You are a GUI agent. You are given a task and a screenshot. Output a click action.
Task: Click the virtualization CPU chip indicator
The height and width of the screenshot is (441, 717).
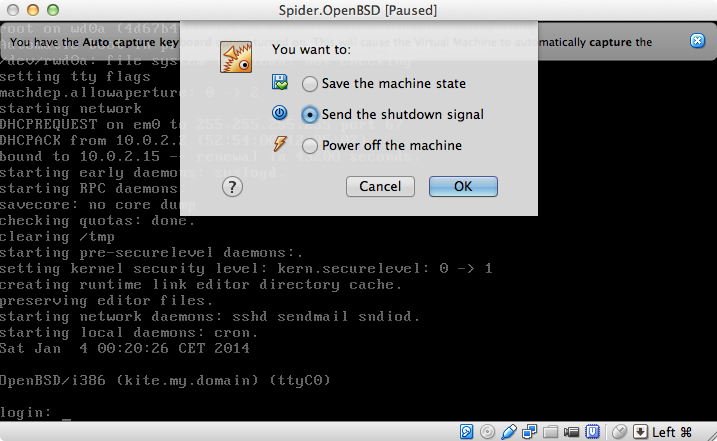coord(593,432)
